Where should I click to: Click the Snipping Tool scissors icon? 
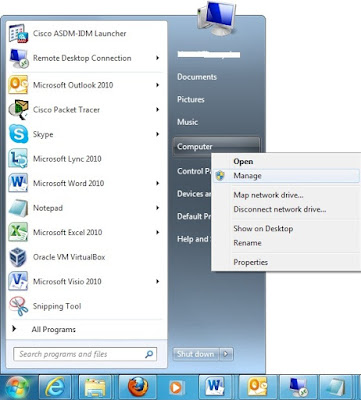(18, 306)
